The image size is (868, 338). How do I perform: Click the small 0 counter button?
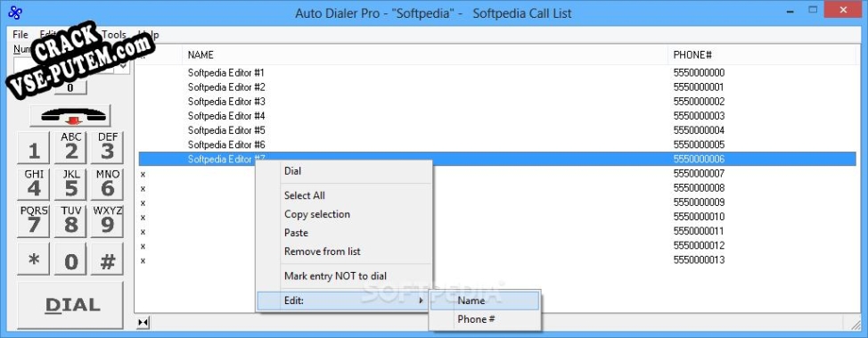pos(70,87)
